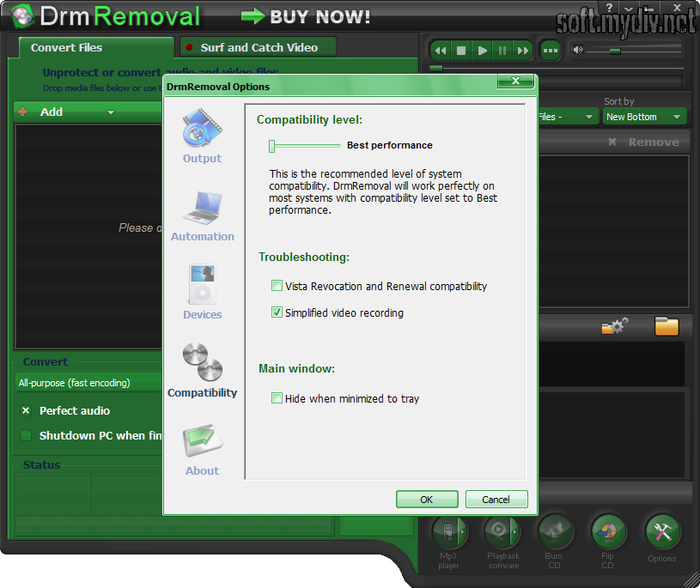The height and width of the screenshot is (588, 700).
Task: Enable Vista Revocation and Renewal compatibility
Action: click(277, 286)
